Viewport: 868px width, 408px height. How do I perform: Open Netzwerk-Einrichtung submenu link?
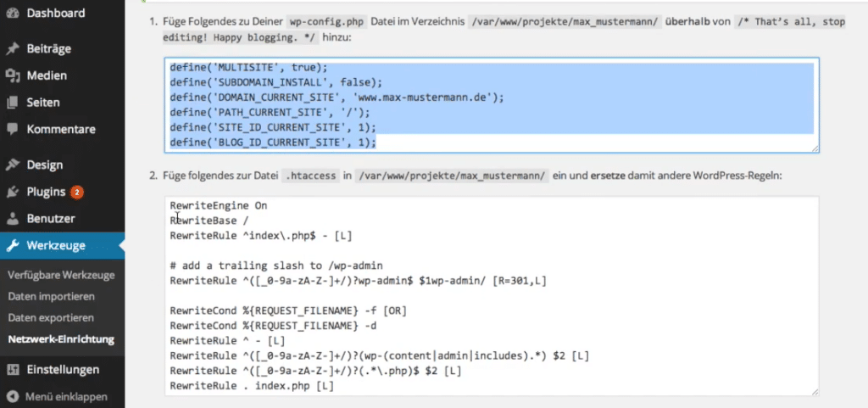click(61, 339)
